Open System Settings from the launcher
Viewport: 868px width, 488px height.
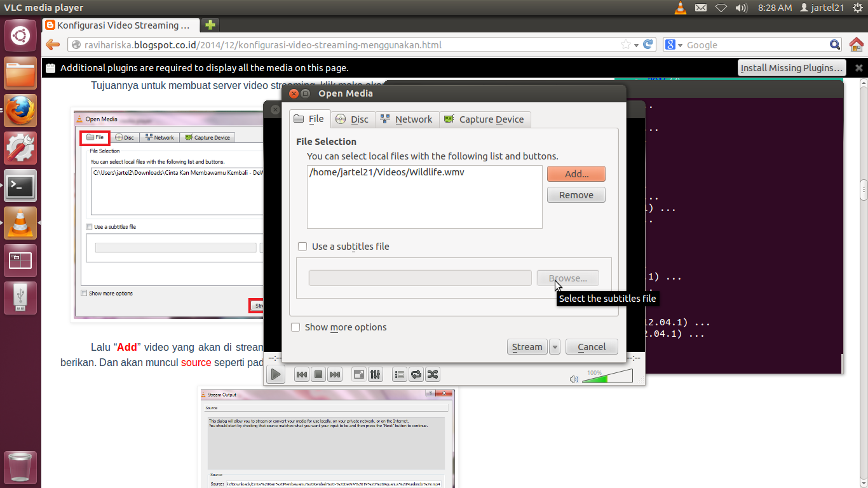20,149
